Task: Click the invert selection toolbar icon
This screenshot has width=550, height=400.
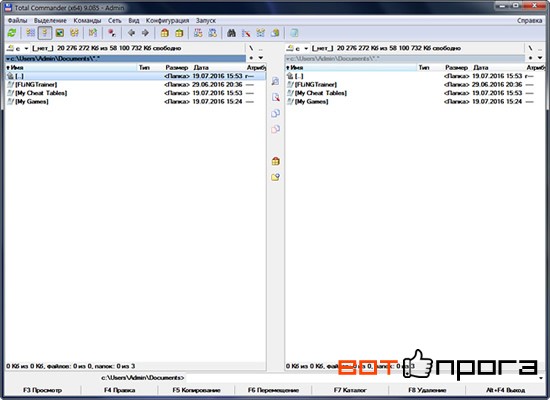Action: [93, 33]
